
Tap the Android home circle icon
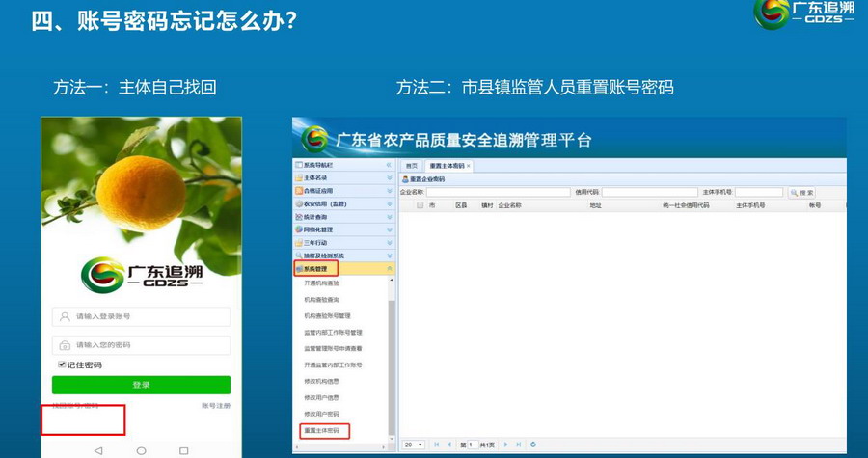click(x=142, y=450)
